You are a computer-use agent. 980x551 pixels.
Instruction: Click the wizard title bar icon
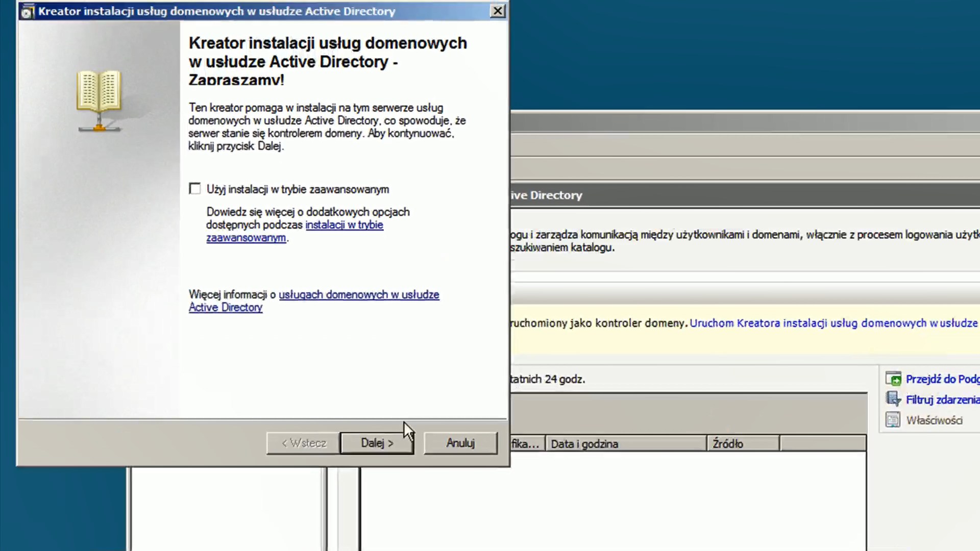[x=28, y=12]
